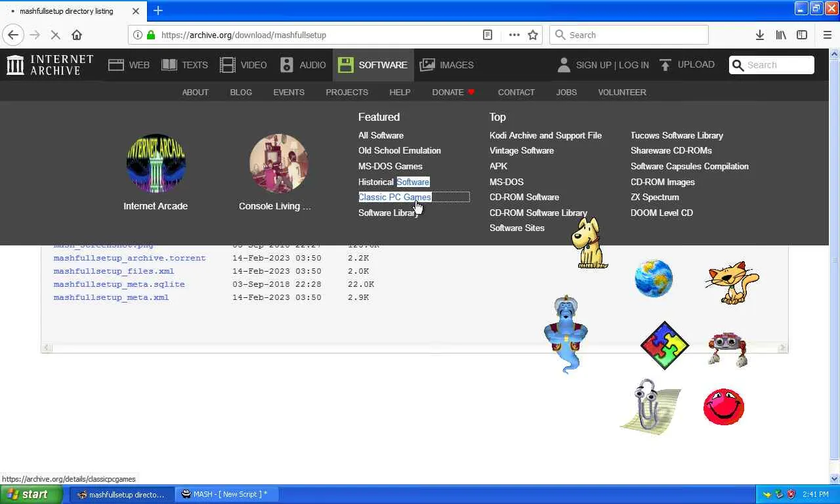
Task: Open the MS-DOS Games link
Action: pos(390,166)
